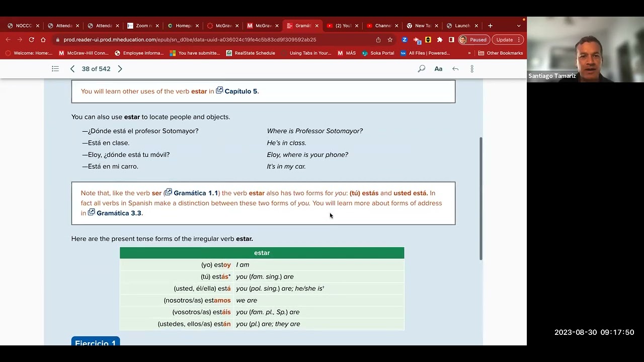Viewport: 644px width, 362px height.
Task: Click the reader return back arrow
Action: click(455, 69)
